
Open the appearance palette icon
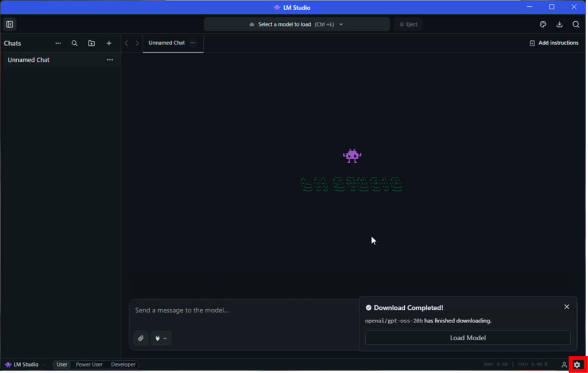click(x=543, y=24)
